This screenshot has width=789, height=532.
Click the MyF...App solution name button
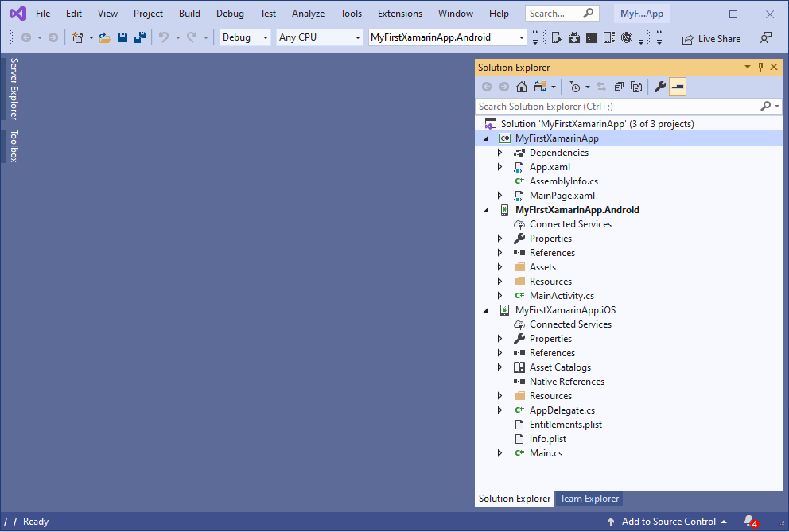click(642, 14)
